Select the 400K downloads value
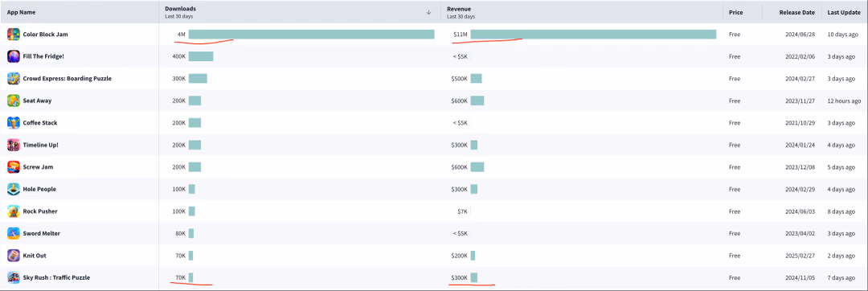 pyautogui.click(x=178, y=56)
